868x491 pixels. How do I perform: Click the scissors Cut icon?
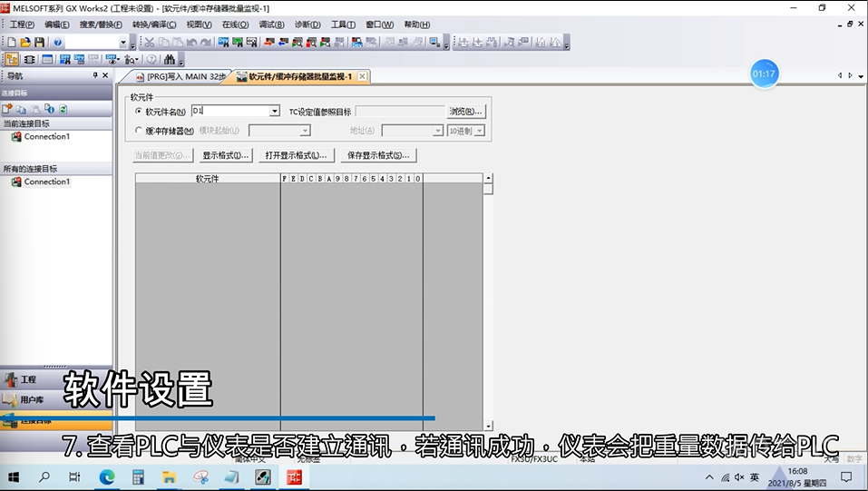pos(150,42)
